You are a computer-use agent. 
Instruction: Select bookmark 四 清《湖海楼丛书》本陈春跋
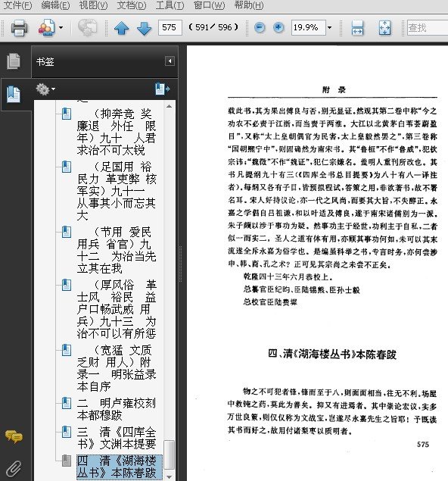coord(120,467)
